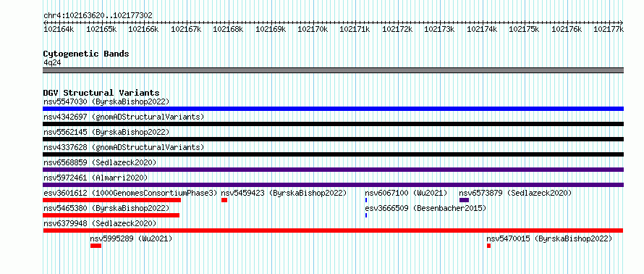This screenshot has width=644, height=274.
Task: Click purple block under nsv6573879
Action: pos(464,200)
